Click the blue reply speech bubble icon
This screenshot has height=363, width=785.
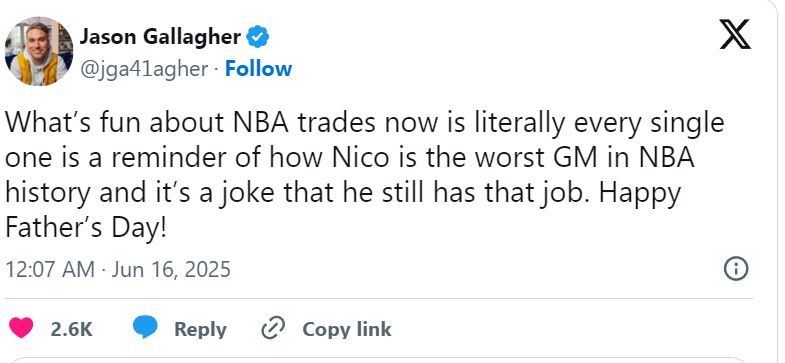145,328
